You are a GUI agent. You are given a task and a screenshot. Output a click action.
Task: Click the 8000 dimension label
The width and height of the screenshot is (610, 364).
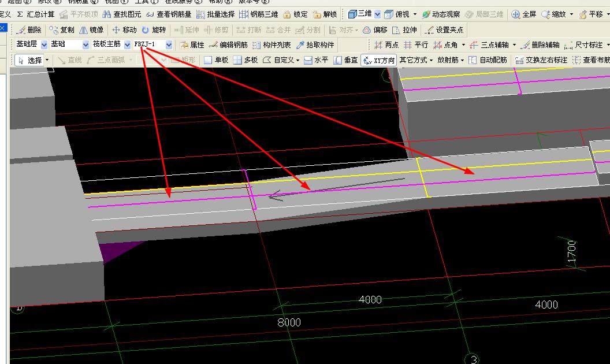(289, 322)
